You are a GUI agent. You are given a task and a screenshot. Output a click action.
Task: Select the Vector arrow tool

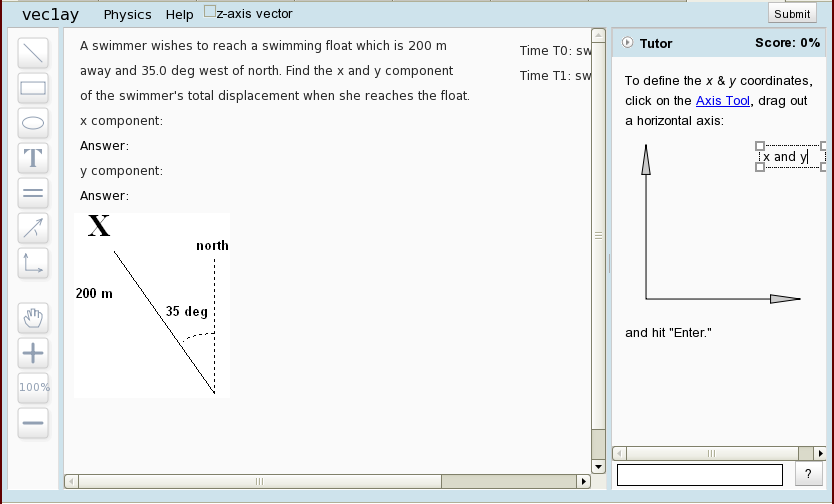[x=33, y=228]
